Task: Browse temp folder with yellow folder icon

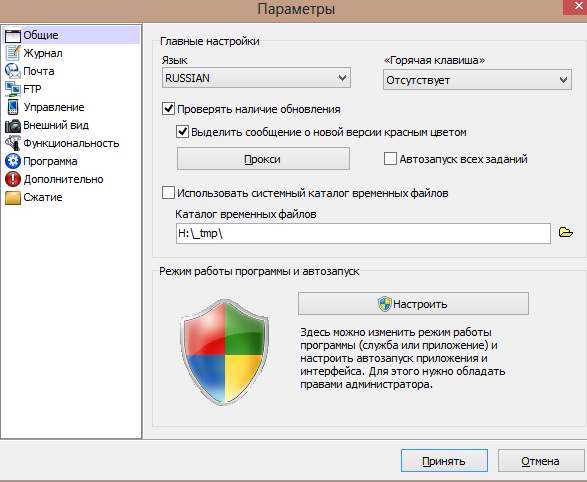Action: pyautogui.click(x=565, y=232)
